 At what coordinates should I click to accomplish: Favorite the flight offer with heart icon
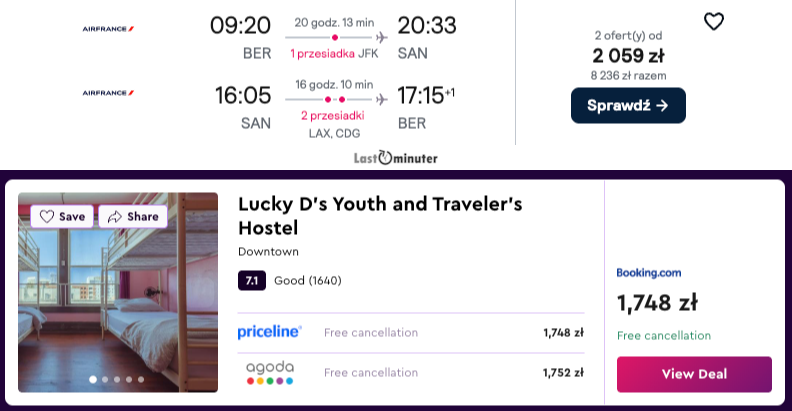pos(714,21)
